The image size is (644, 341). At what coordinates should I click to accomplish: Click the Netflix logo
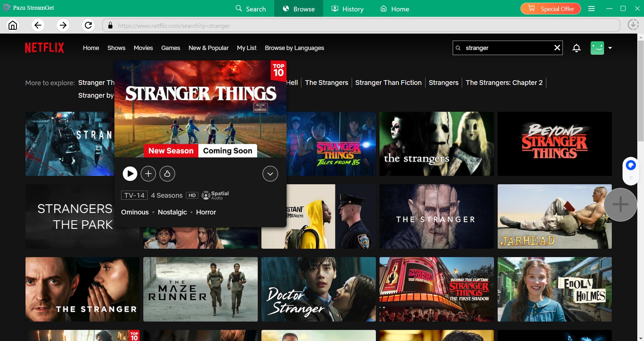point(44,48)
